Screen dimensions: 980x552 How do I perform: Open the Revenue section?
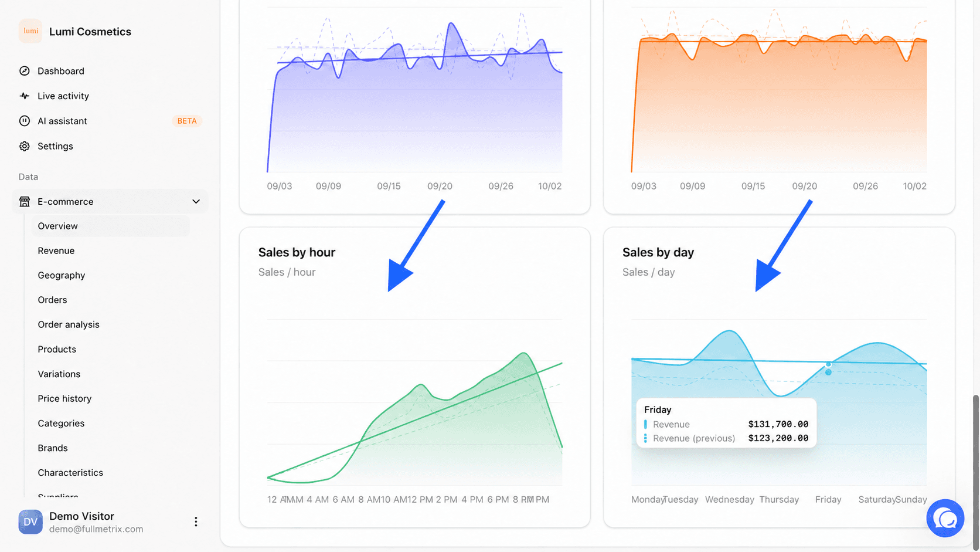tap(56, 250)
